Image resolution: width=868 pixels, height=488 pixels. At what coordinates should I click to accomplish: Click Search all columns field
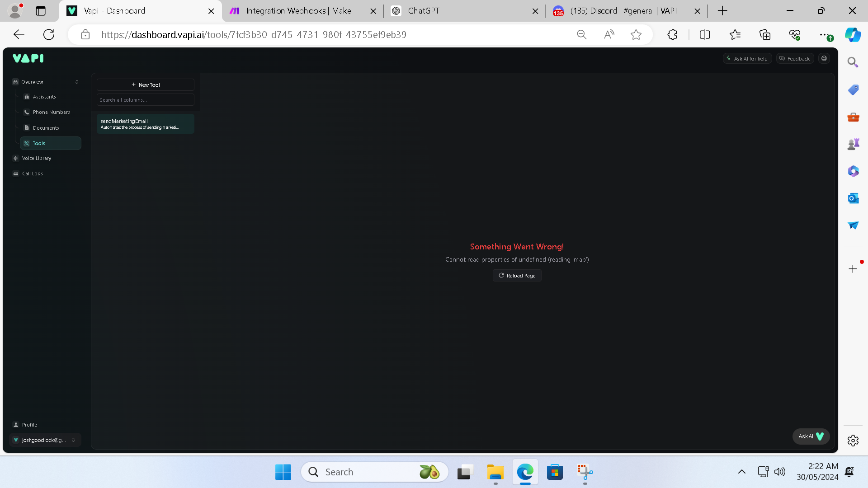point(146,100)
